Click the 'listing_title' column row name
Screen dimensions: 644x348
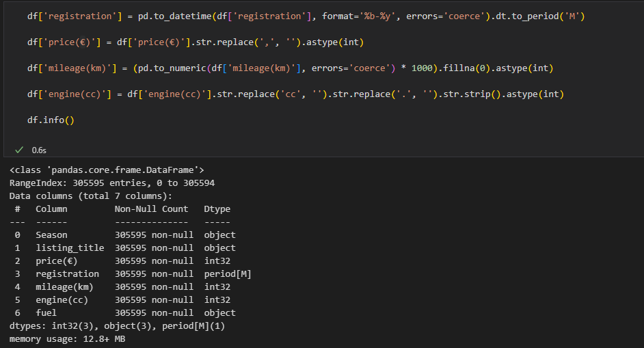point(70,247)
